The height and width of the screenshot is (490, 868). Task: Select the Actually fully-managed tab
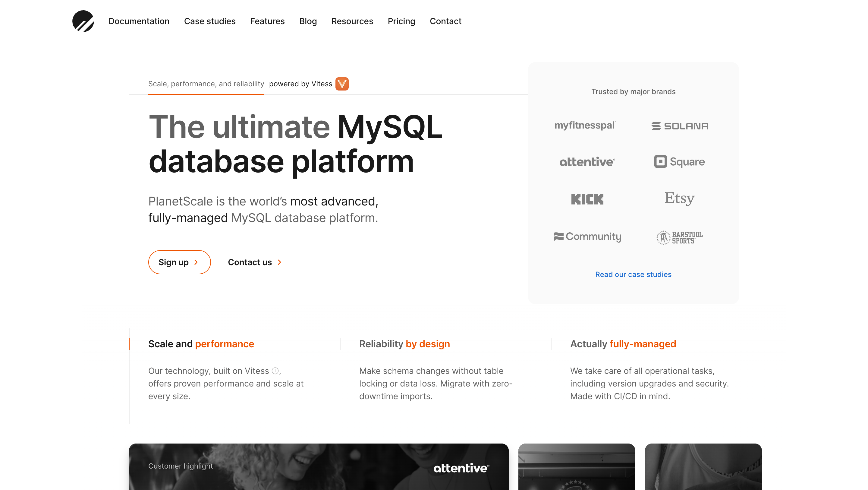click(x=623, y=344)
